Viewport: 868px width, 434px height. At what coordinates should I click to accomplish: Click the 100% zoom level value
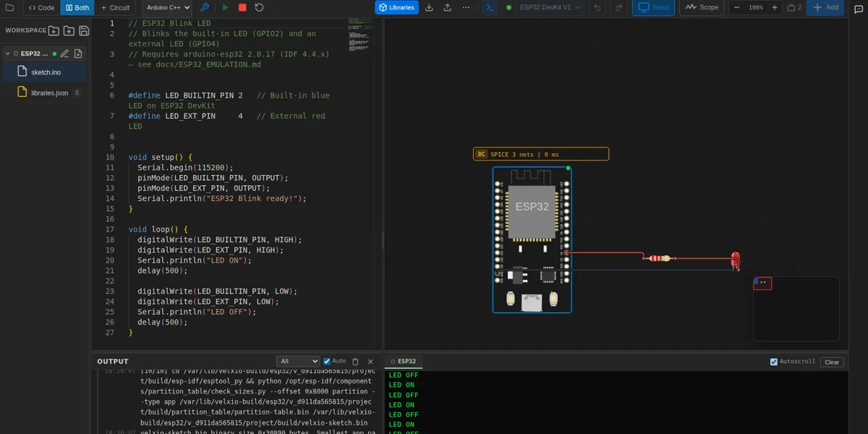(x=756, y=7)
